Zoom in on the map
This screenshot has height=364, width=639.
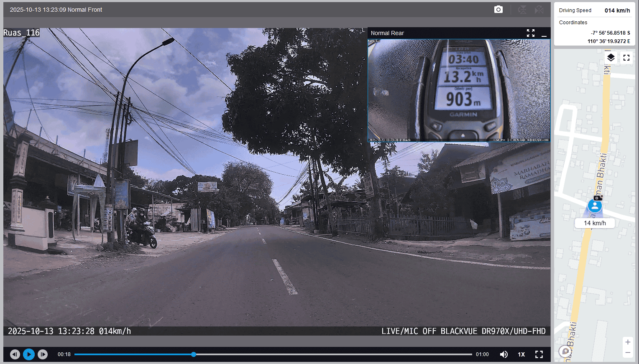tap(627, 342)
